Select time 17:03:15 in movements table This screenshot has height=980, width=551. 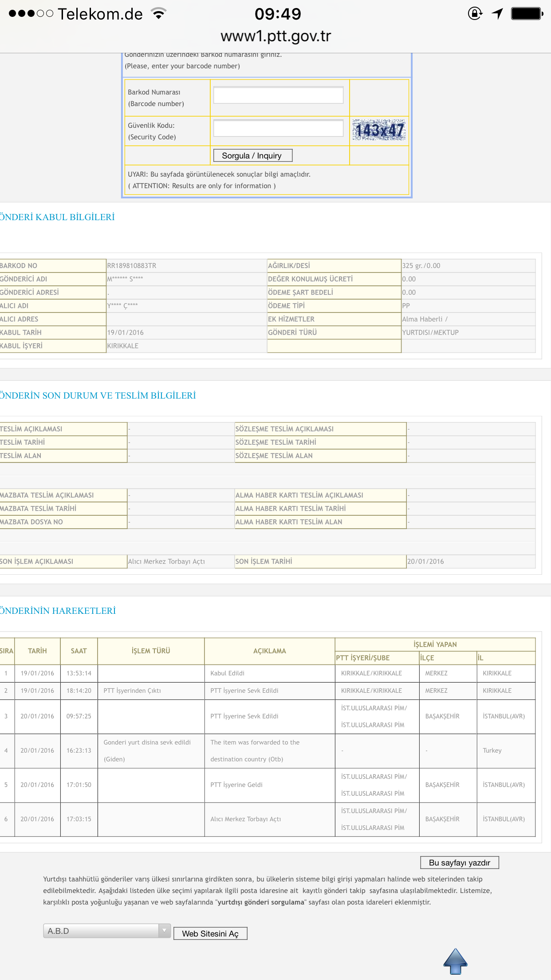tap(79, 819)
